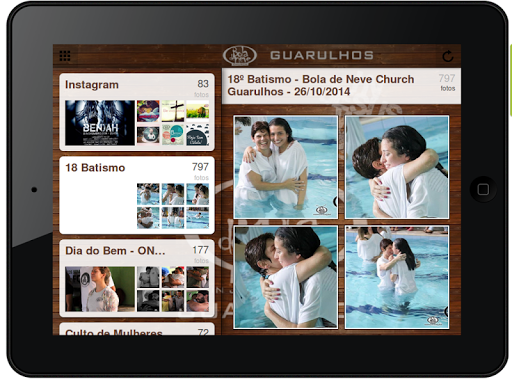This screenshot has height=384, width=512.
Task: Open the grid menu icon
Action: click(65, 56)
